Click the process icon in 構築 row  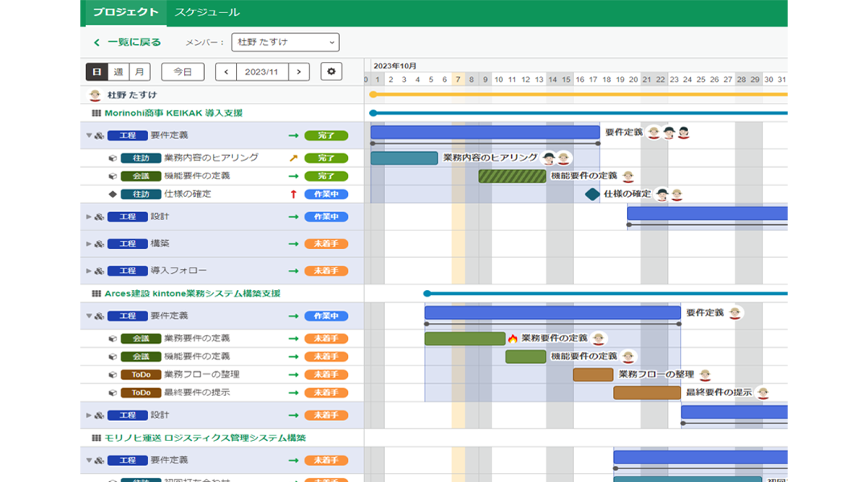99,244
